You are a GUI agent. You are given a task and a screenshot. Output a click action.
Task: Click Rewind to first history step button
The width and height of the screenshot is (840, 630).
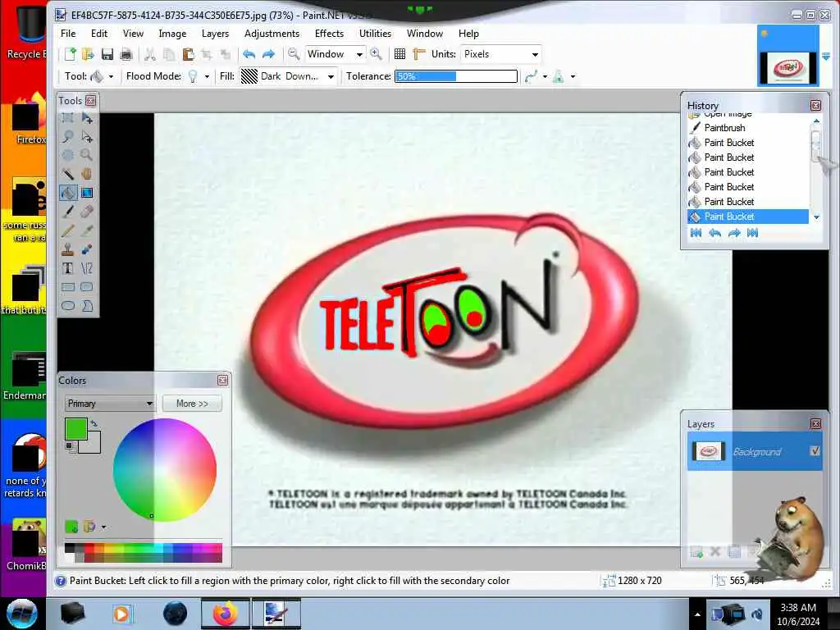pyautogui.click(x=696, y=233)
